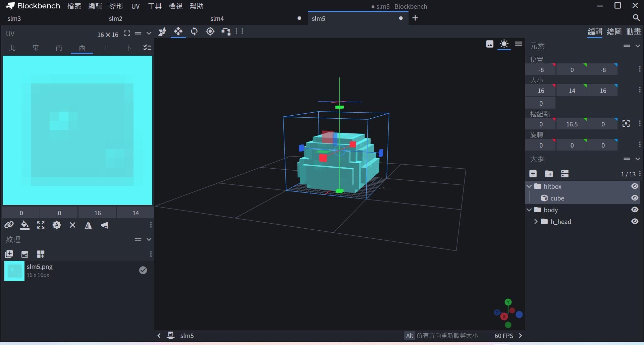
Task: Click the slm5.png texture thumbnail
Action: tap(14, 271)
